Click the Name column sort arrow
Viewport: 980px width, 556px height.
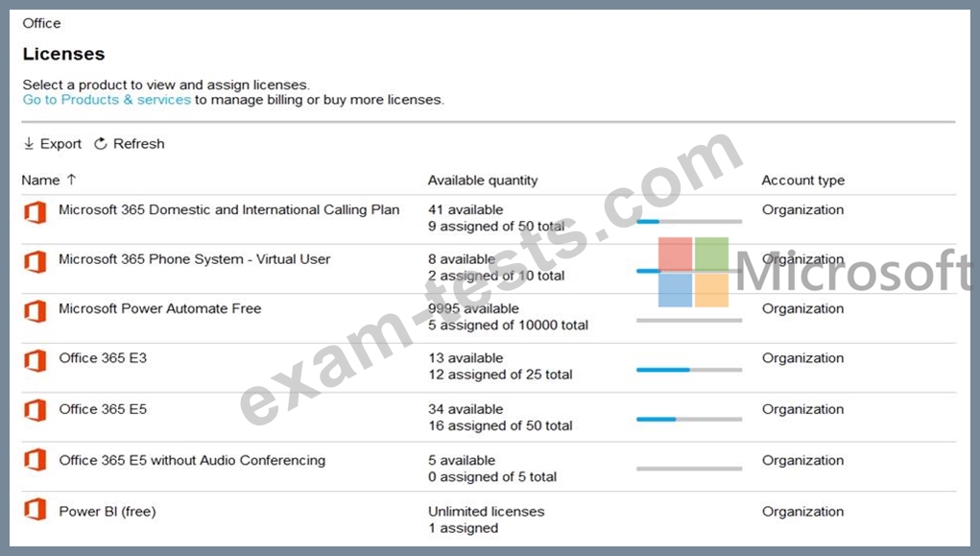coord(71,180)
